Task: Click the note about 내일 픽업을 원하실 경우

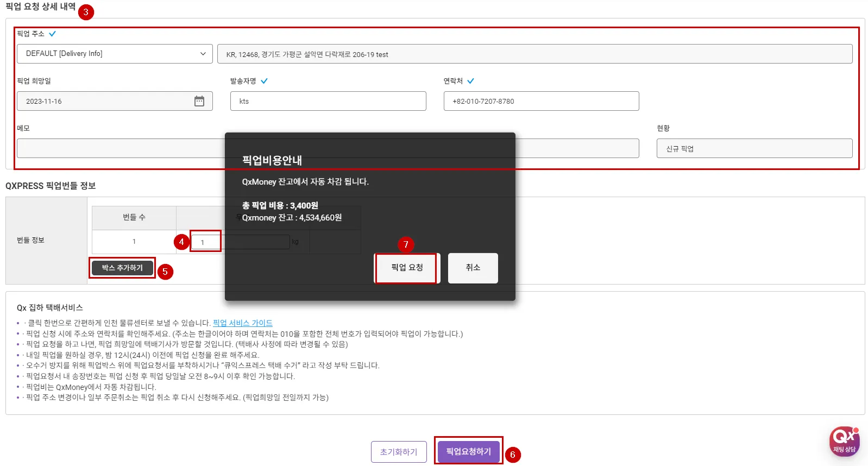Action: pos(143,355)
